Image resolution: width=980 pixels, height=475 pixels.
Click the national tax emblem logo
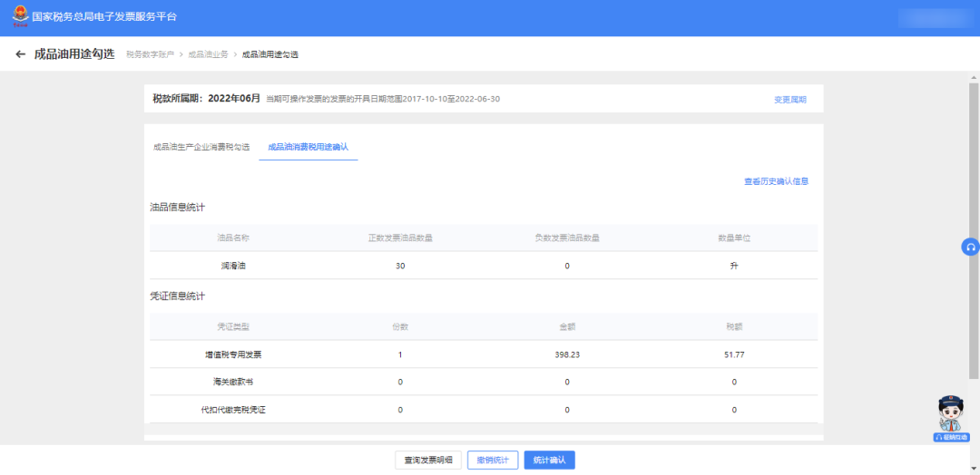click(x=18, y=17)
